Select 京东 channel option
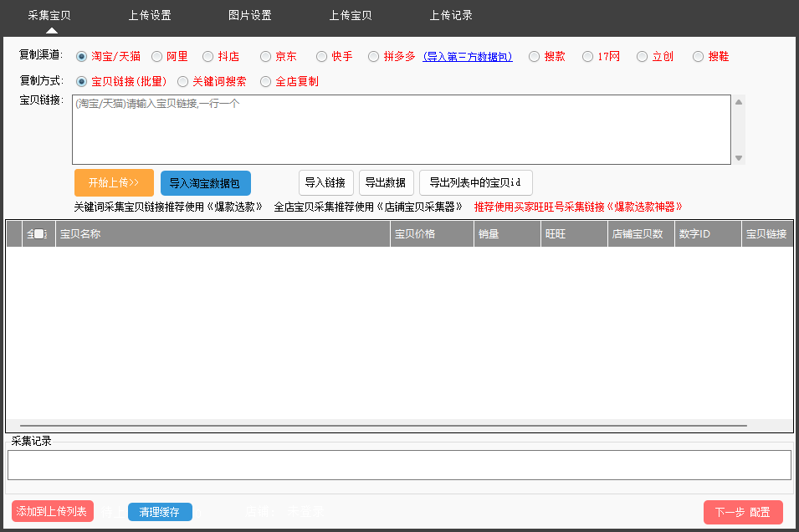Screen dimensions: 799x532 click(x=265, y=57)
